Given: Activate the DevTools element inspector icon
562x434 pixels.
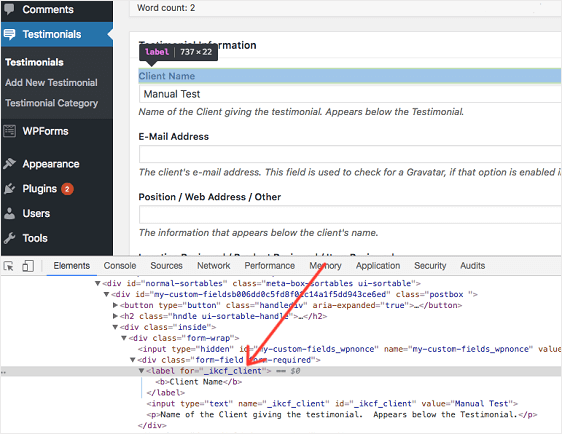Looking at the screenshot, I should [x=9, y=266].
